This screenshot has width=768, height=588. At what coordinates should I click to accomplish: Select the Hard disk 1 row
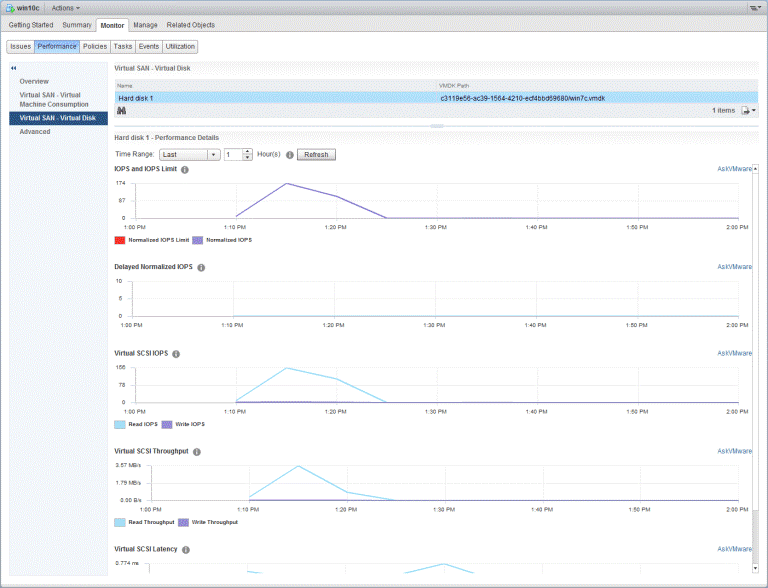click(436, 98)
